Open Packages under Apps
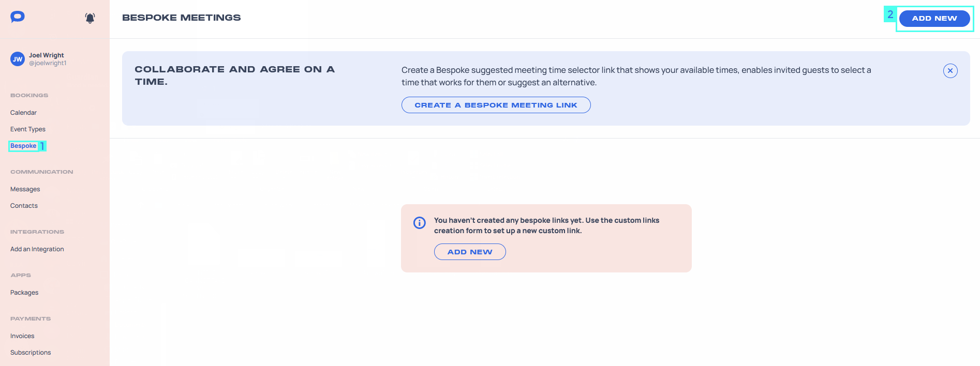This screenshot has height=366, width=980. pyautogui.click(x=24, y=293)
